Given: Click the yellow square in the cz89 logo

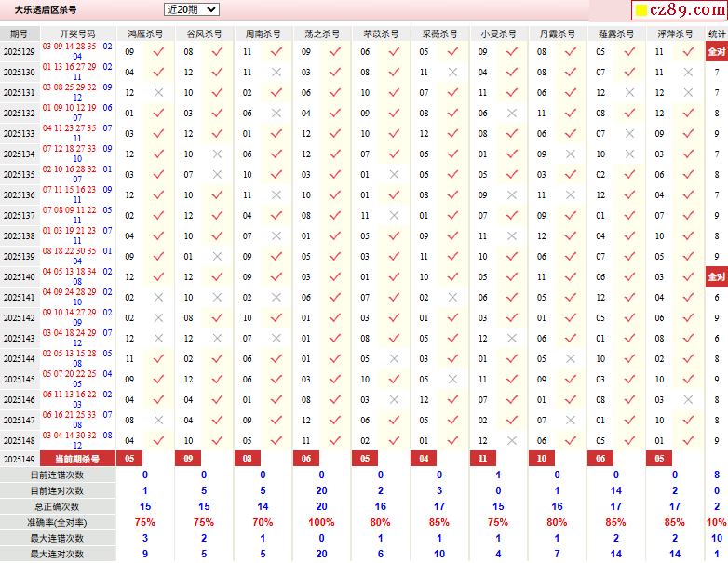Looking at the screenshot, I should (x=641, y=11).
